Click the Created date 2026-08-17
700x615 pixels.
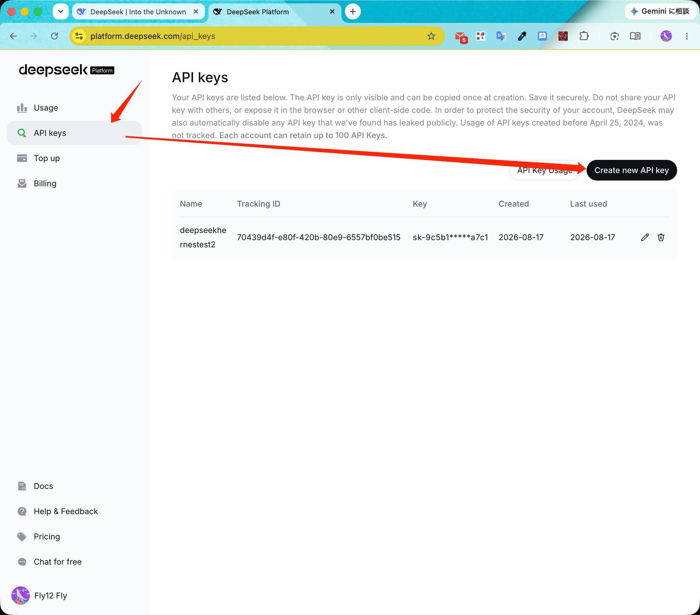(x=521, y=237)
